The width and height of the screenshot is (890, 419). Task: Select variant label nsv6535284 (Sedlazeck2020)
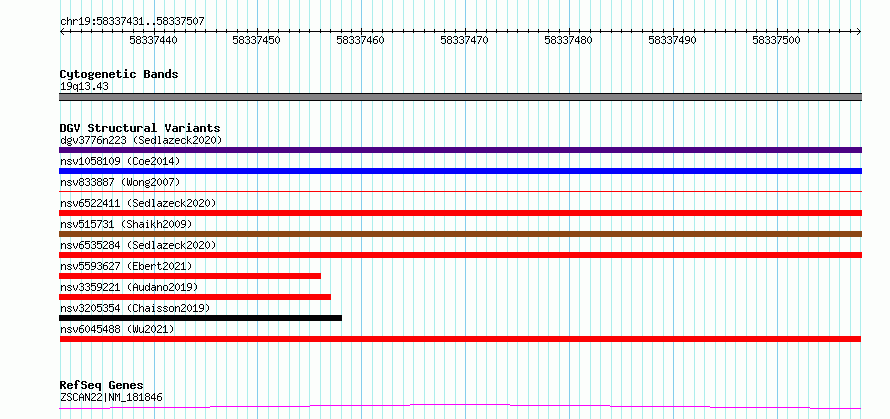(138, 245)
